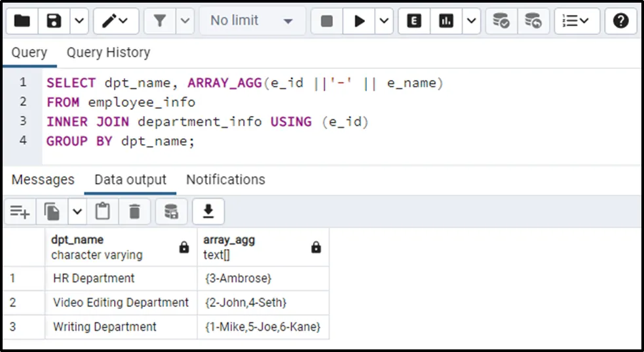644x352 pixels.
Task: Select the Video Editing Department cell
Action: tap(121, 303)
